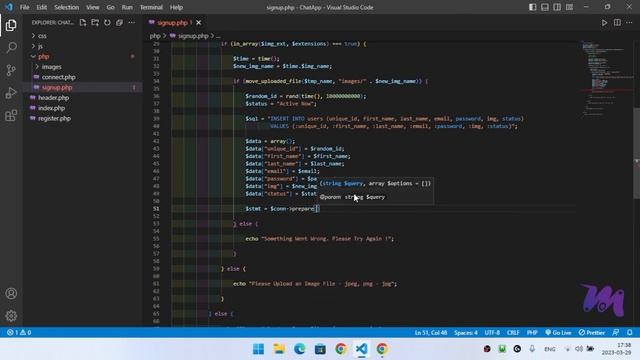Open language ENG indicator

[550, 349]
